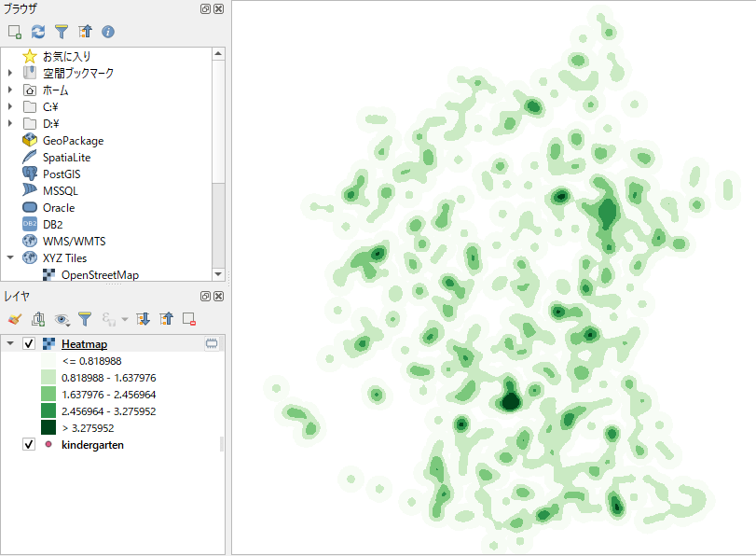Viewport: 756px width, 556px height.
Task: Collapse the XYZ Tiles node
Action: (x=10, y=257)
